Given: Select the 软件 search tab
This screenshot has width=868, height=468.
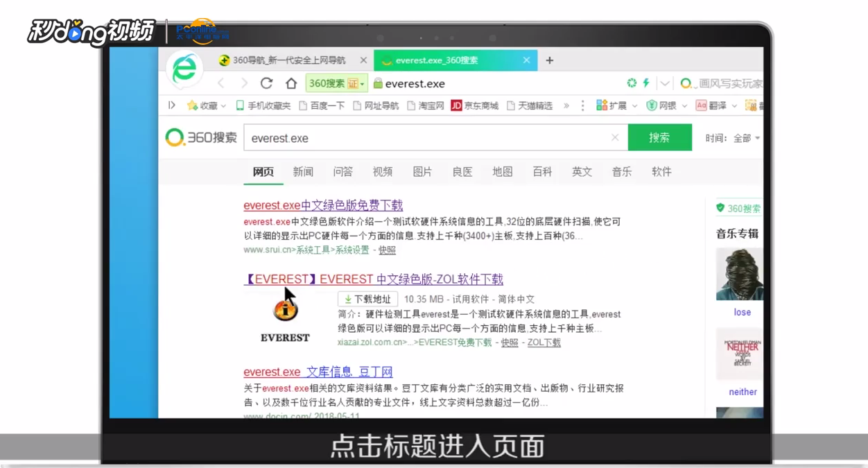Looking at the screenshot, I should click(x=661, y=172).
